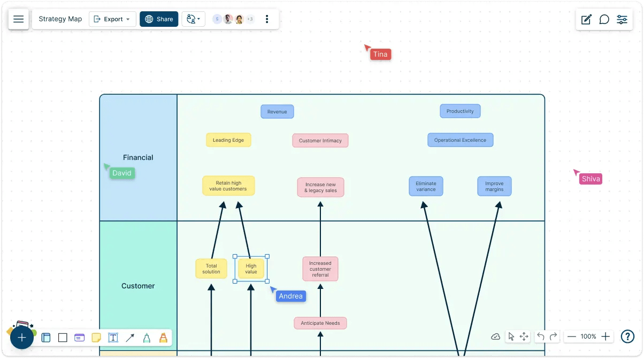Screen dimensions: 644x359
Task: Select the sticky note tool
Action: [x=96, y=338]
